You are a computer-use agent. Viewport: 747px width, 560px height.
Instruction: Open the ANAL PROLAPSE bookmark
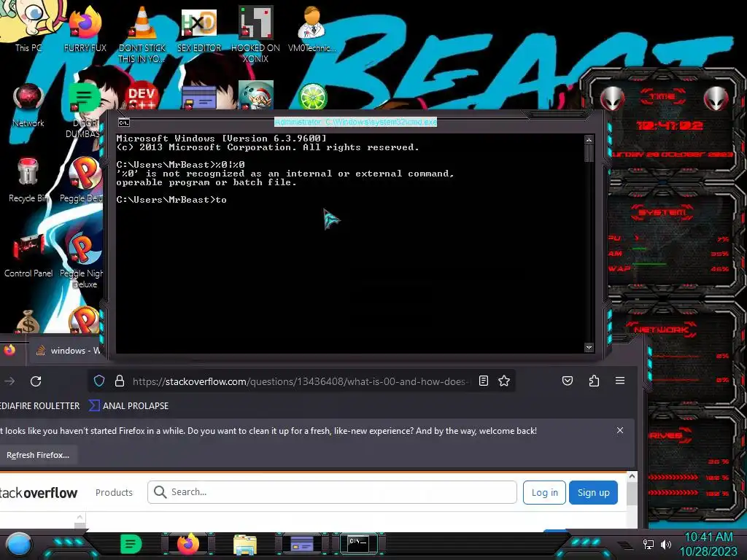[x=129, y=405]
